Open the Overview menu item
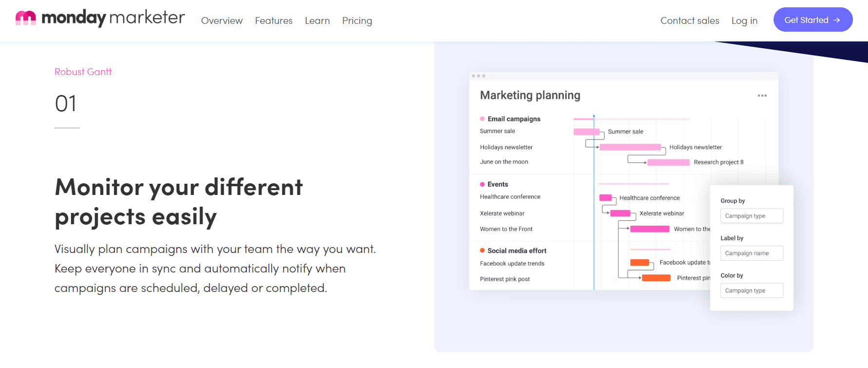 tap(222, 20)
